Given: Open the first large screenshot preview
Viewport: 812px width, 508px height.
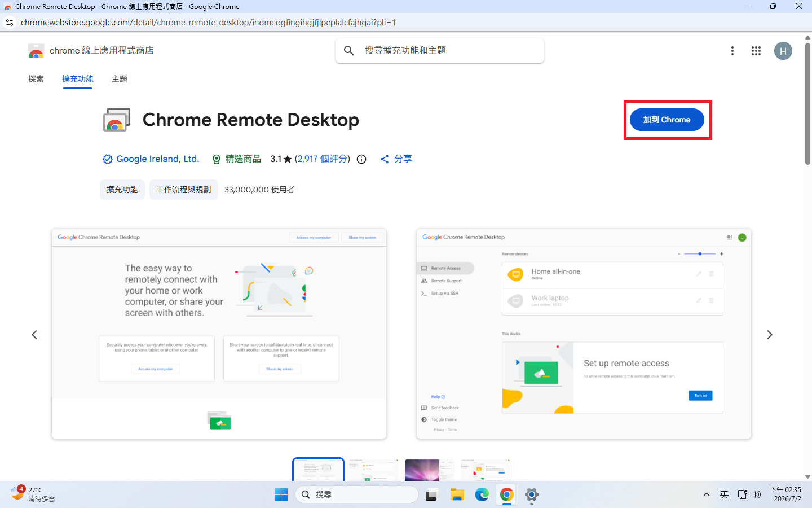Looking at the screenshot, I should pos(219,334).
